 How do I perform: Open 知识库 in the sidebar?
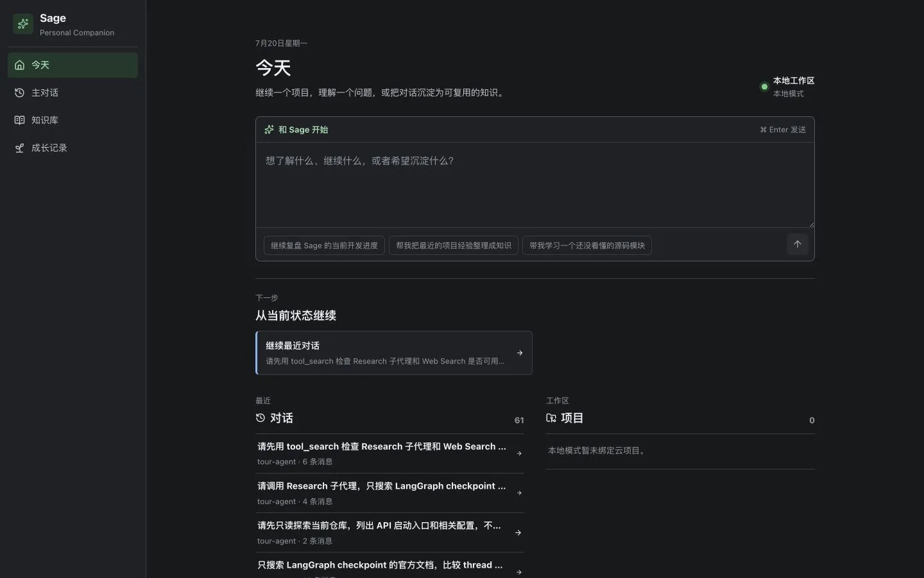point(73,120)
